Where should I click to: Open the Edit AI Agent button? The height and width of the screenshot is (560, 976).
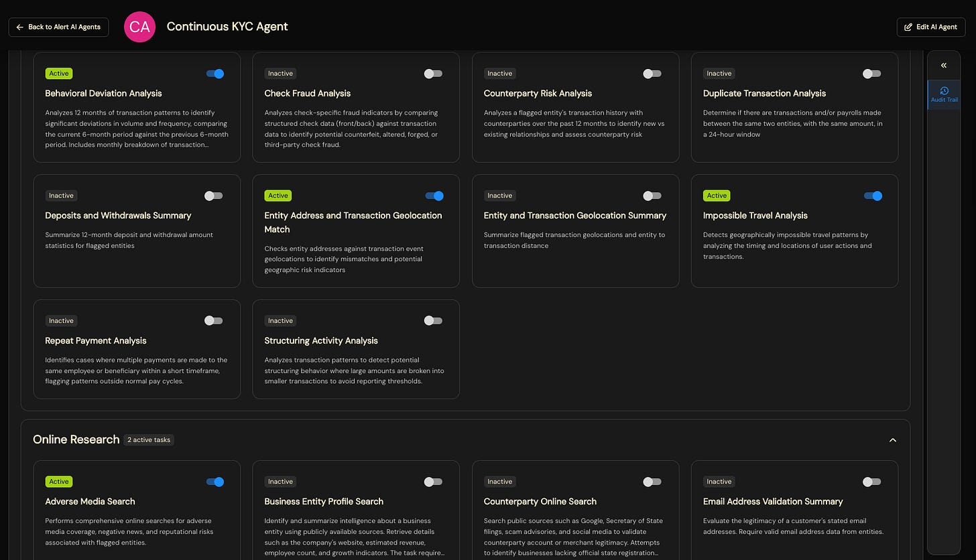[x=930, y=27]
